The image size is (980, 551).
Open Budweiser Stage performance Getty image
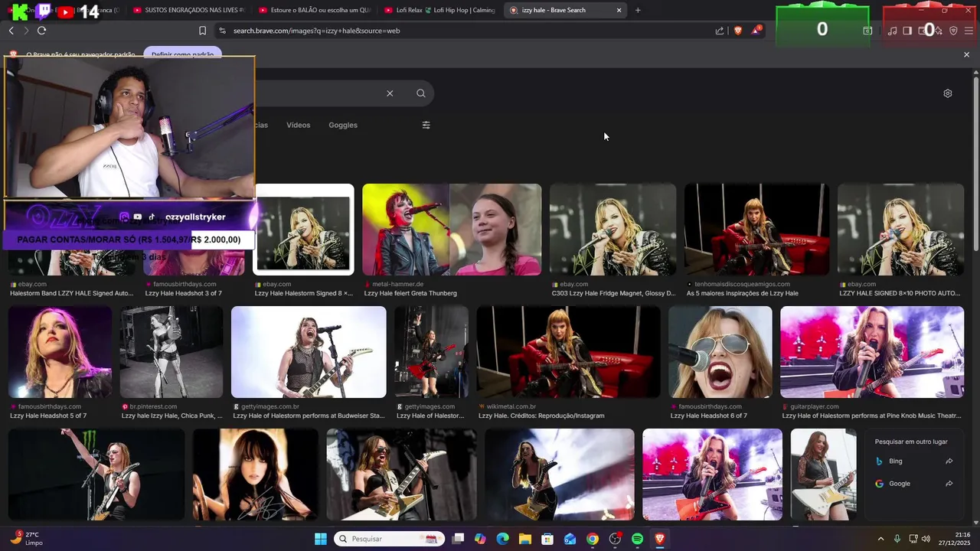coord(309,352)
